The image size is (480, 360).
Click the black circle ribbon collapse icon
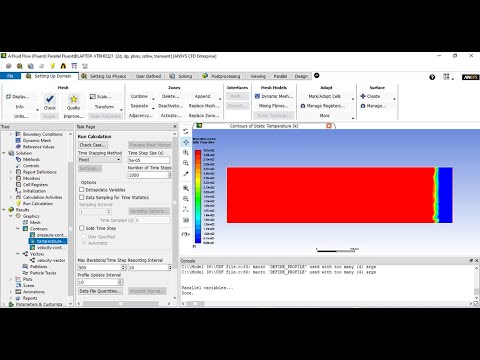pyautogui.click(x=317, y=76)
